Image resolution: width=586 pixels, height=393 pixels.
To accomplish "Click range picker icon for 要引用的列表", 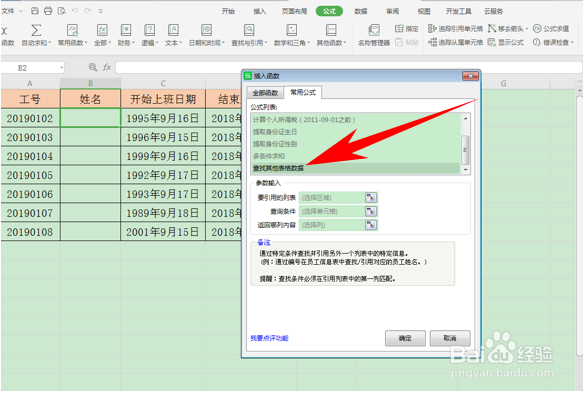I will [x=371, y=198].
